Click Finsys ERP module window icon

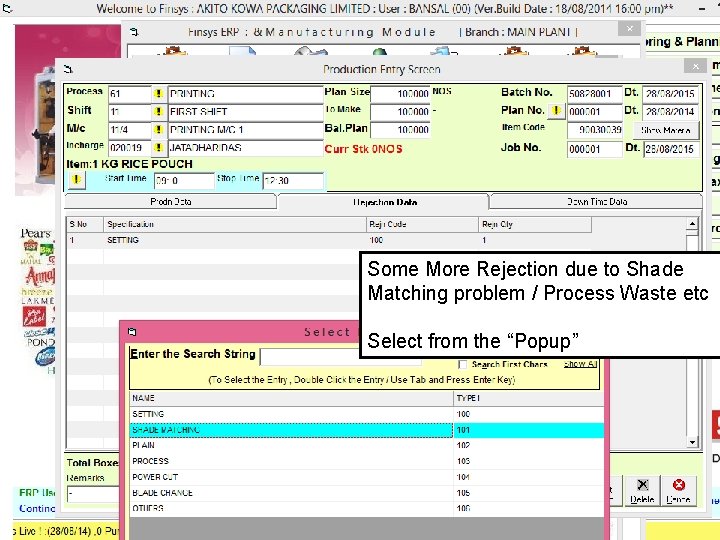pos(134,32)
